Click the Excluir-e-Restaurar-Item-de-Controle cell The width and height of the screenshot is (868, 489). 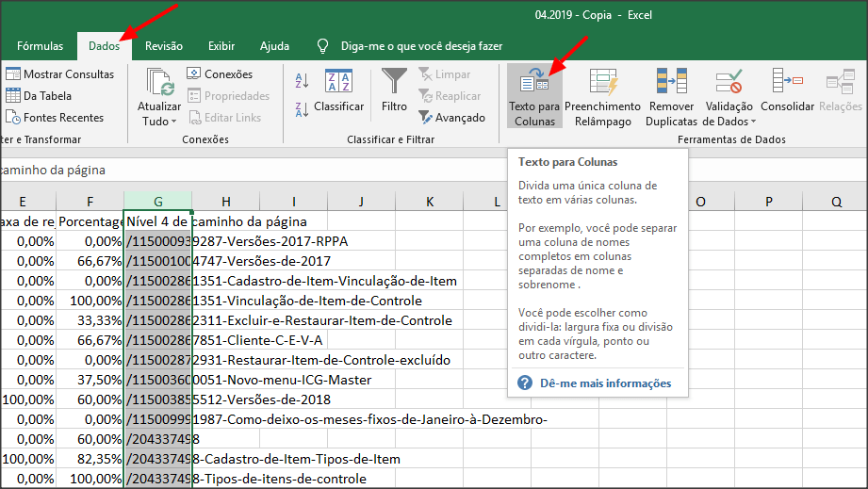(157, 320)
